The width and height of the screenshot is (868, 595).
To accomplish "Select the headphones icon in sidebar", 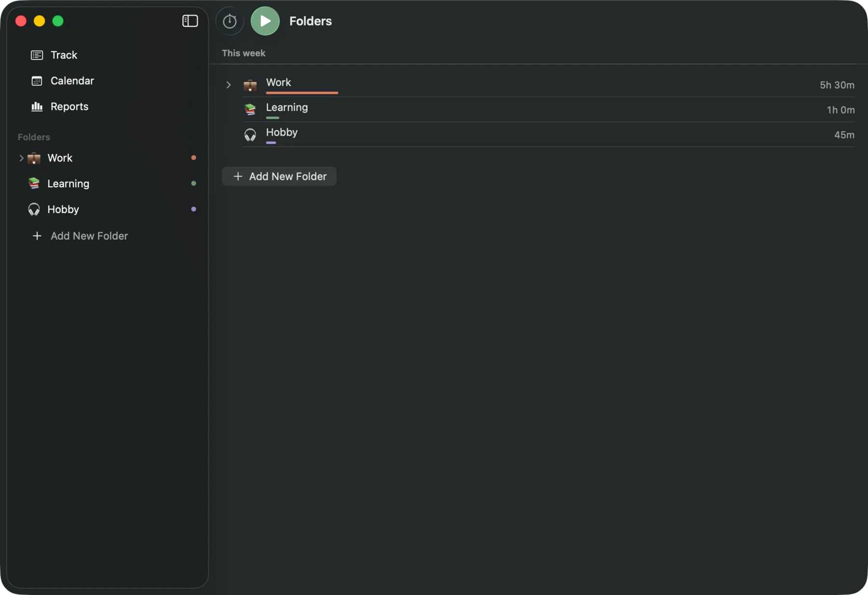I will pyautogui.click(x=34, y=209).
